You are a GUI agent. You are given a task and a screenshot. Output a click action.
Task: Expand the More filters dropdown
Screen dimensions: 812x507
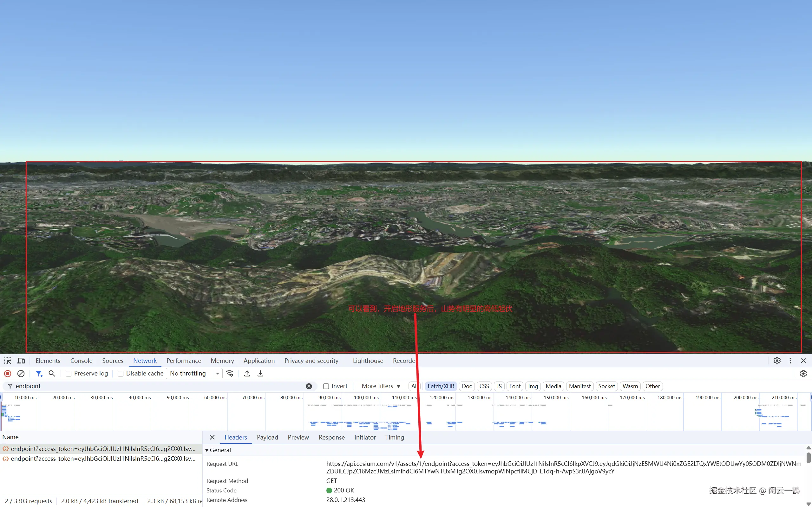coord(381,386)
